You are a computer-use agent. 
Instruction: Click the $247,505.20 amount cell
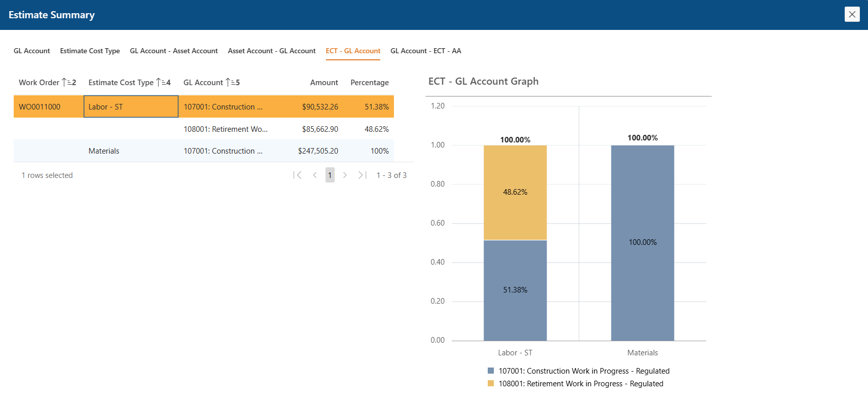click(x=318, y=151)
